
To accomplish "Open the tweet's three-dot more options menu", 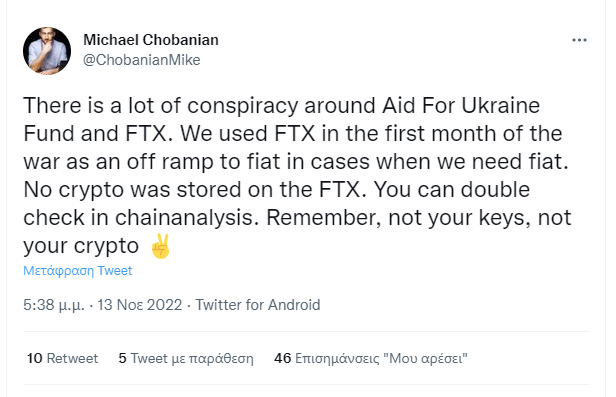I will (x=579, y=40).
